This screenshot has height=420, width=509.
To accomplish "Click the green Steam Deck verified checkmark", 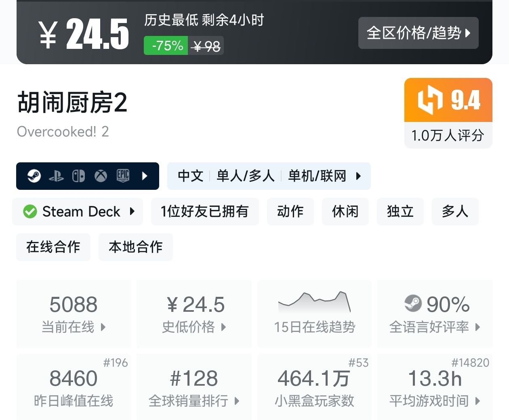I will pyautogui.click(x=30, y=212).
